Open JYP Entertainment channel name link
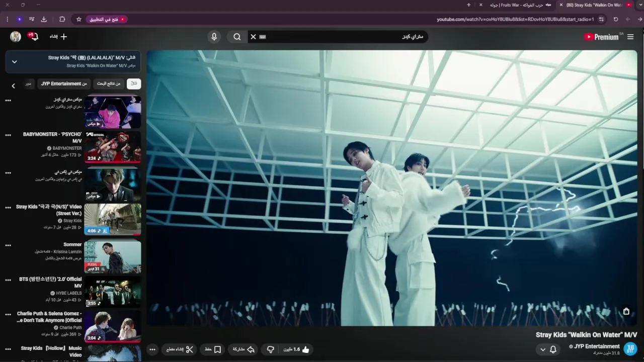 point(597,346)
